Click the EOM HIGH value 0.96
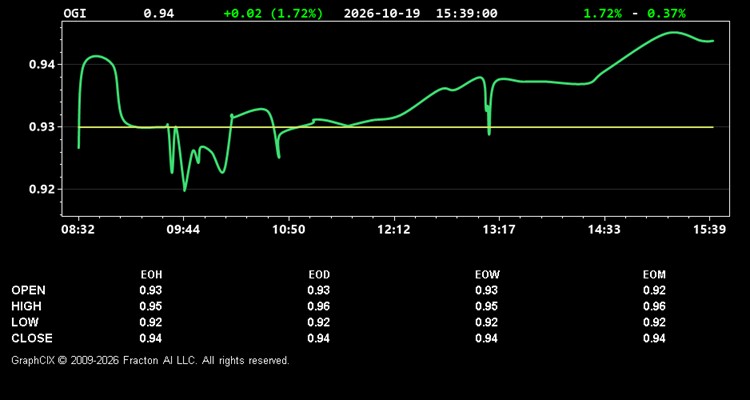750x400 pixels. pos(654,306)
